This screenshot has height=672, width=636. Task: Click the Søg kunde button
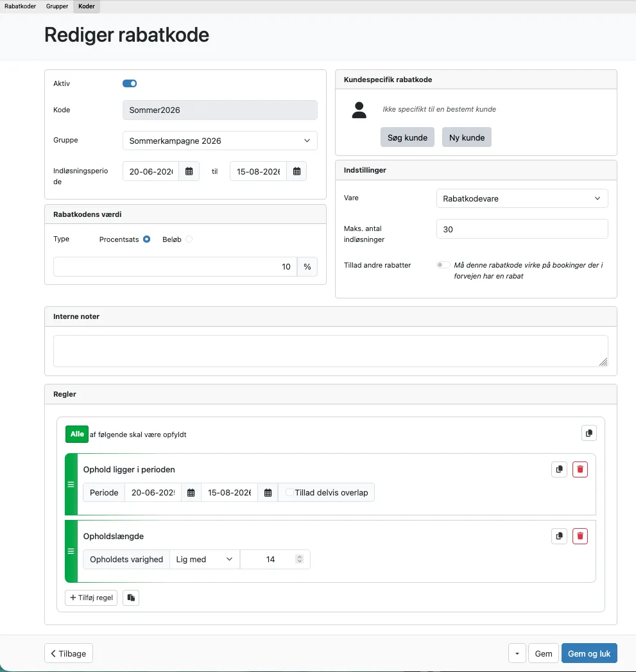tap(407, 137)
